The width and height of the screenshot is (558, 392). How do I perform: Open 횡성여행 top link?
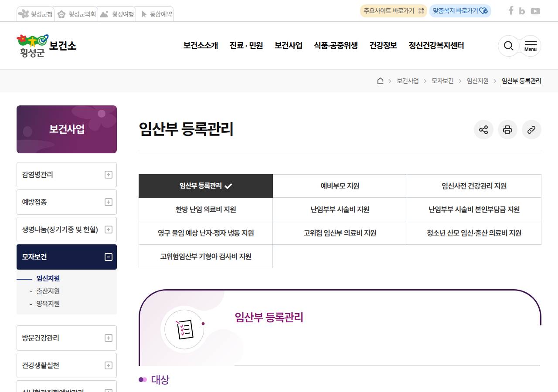116,14
